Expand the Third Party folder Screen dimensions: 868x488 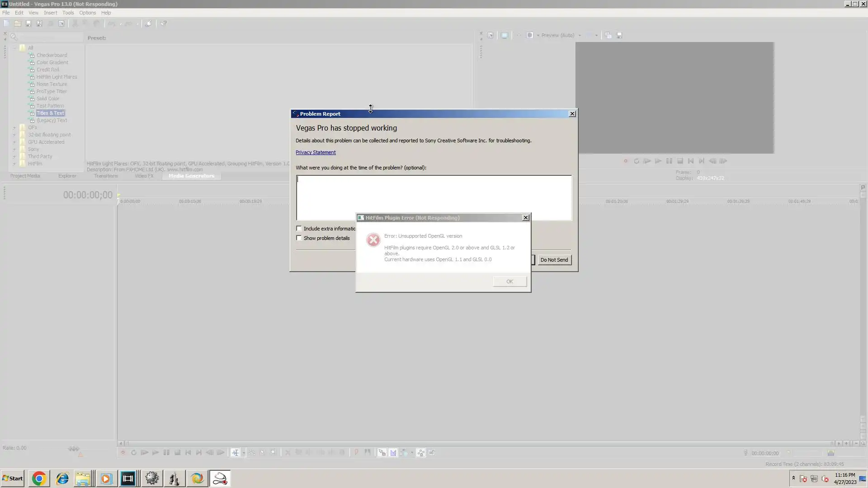coord(14,157)
